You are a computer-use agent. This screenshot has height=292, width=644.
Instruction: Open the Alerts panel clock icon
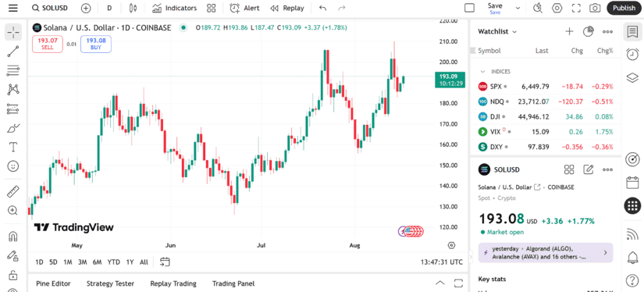[x=632, y=54]
